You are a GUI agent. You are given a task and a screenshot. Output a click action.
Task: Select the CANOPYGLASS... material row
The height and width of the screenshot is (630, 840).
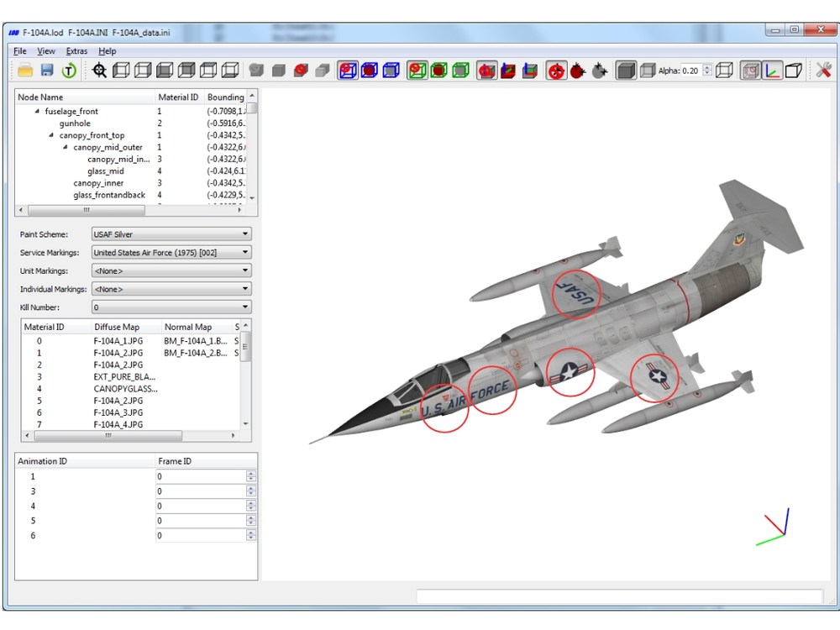click(x=125, y=389)
